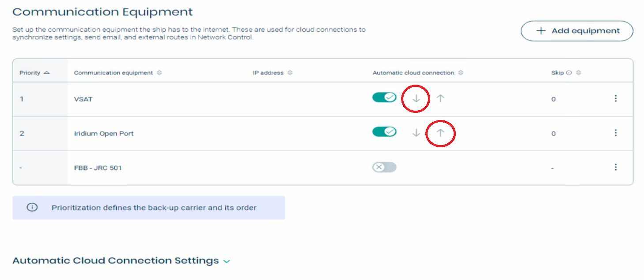Screen dimensions: 644x280
Task: Sort by Priority column
Action: click(x=47, y=73)
